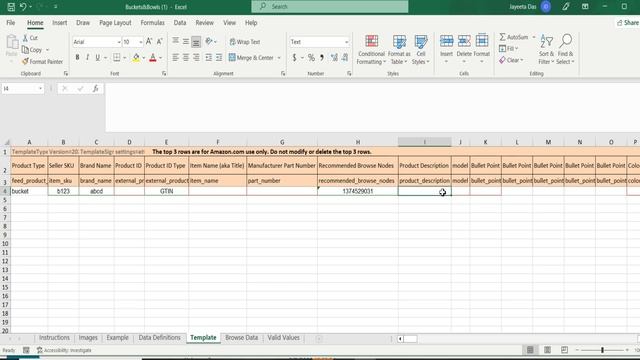640x360 pixels.
Task: Open the font color dropdown arrow
Action: tap(160, 58)
